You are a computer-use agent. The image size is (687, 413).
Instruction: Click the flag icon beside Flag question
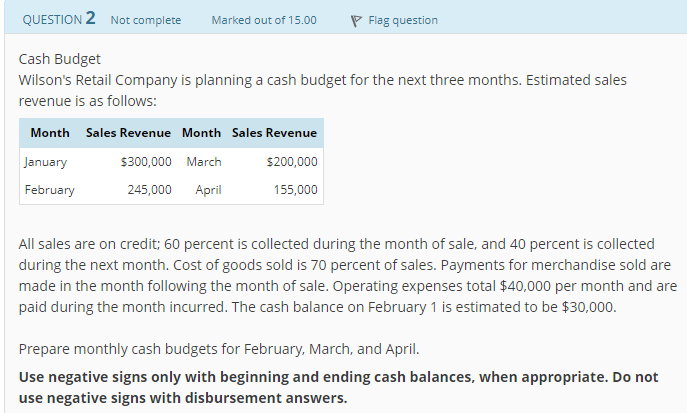coord(356,21)
